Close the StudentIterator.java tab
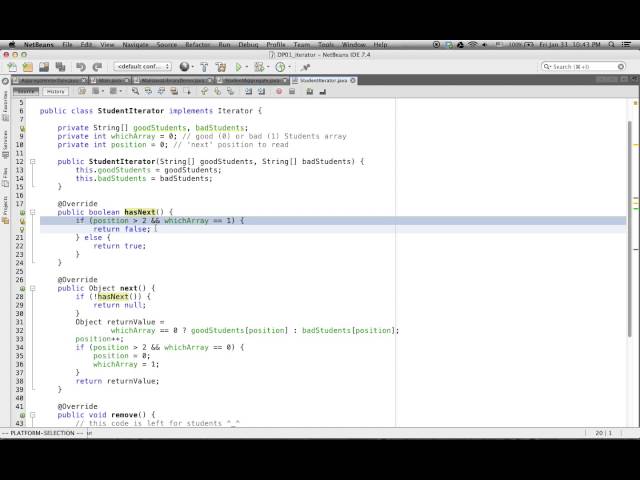Screen dimensions: 640x480 pyautogui.click(x=353, y=80)
